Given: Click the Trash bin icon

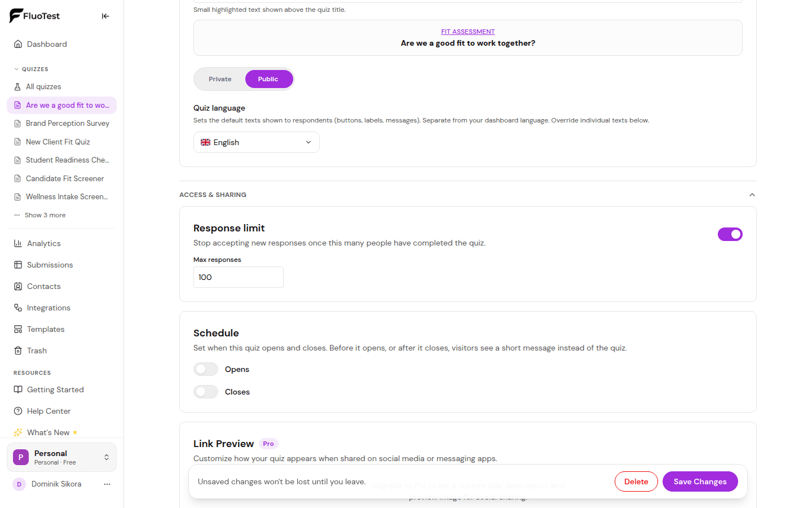Looking at the screenshot, I should [18, 351].
